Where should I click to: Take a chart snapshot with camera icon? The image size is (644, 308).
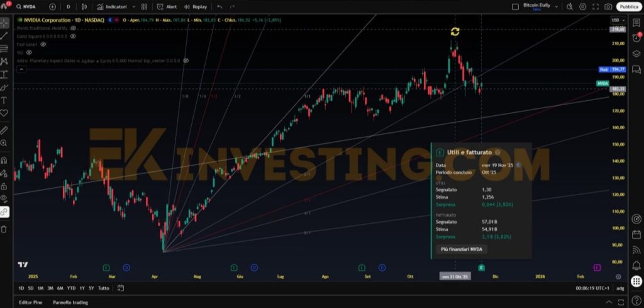click(608, 6)
